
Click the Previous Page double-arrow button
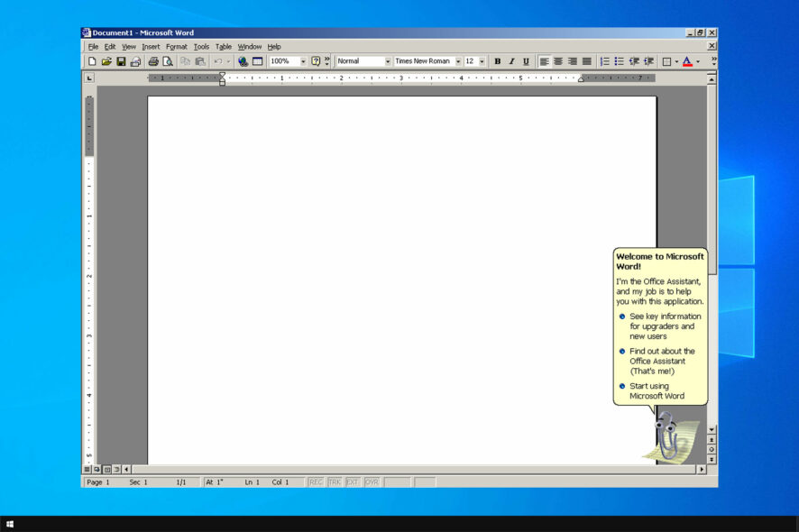(712, 439)
